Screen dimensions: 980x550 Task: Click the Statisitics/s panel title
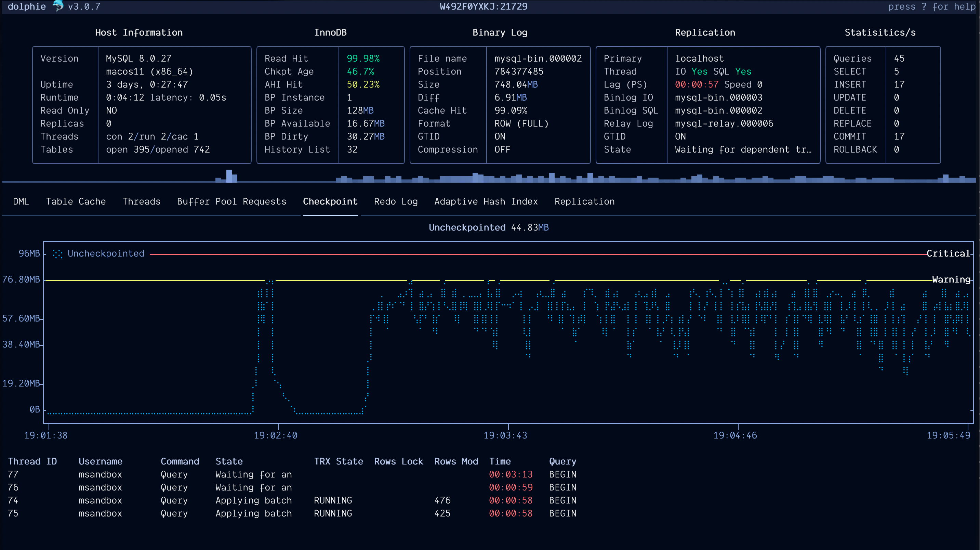point(880,32)
